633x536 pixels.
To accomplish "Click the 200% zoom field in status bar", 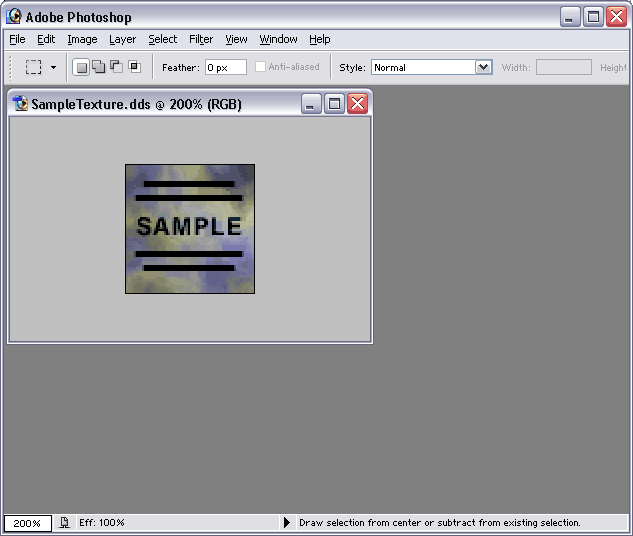I will [27, 523].
